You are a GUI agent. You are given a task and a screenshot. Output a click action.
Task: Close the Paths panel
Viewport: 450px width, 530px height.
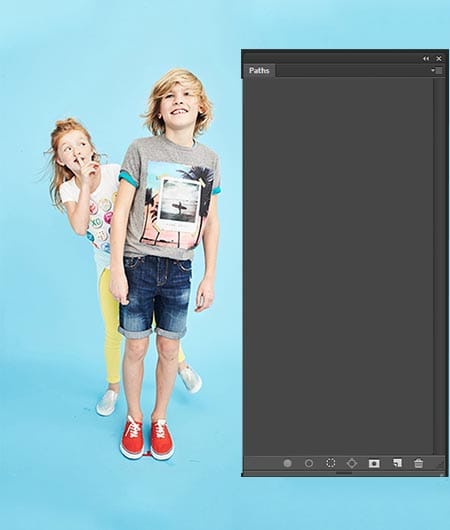439,59
